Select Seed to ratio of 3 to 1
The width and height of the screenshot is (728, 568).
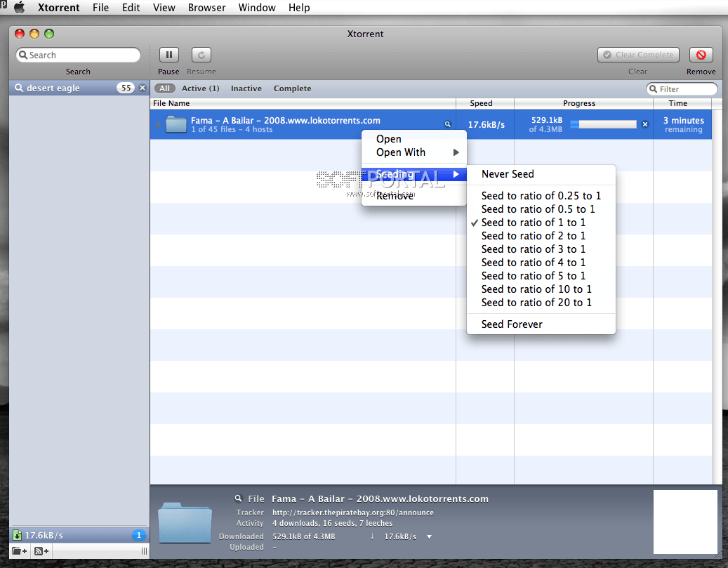pyautogui.click(x=541, y=249)
